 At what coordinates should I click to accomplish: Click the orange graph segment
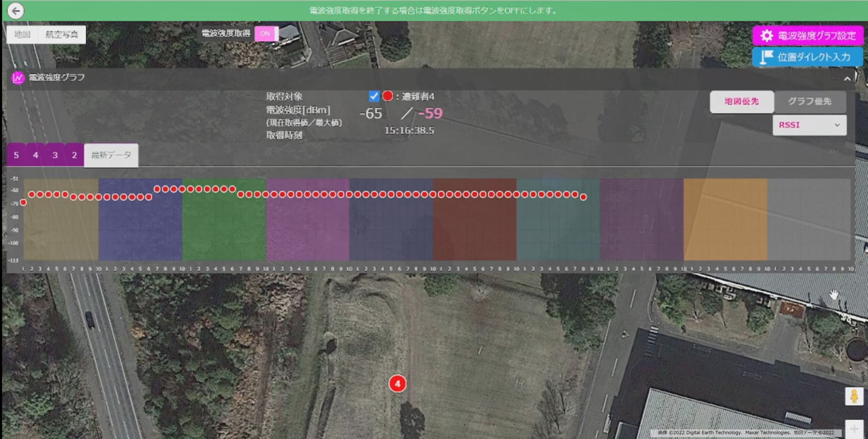point(725,219)
